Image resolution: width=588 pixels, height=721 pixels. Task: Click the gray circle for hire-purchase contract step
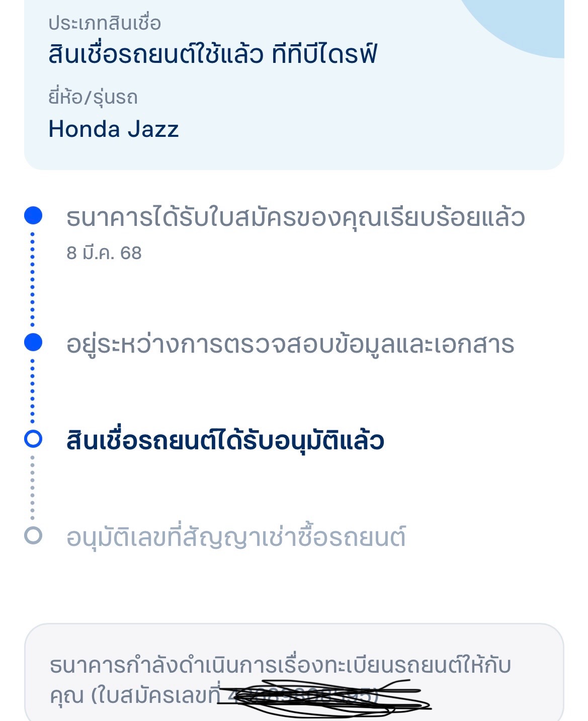point(33,535)
